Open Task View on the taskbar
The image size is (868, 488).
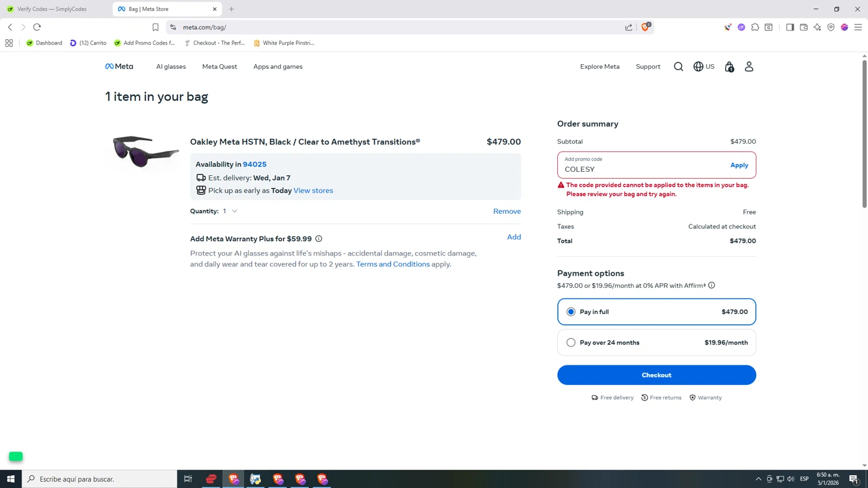tap(188, 479)
